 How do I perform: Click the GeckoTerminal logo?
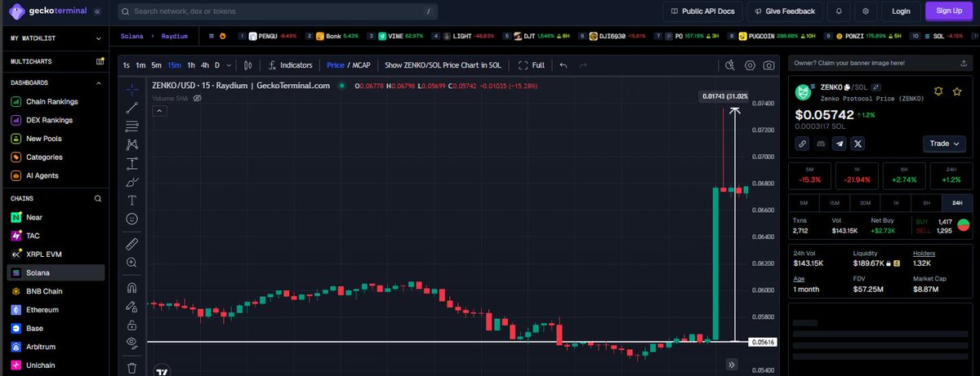(49, 11)
